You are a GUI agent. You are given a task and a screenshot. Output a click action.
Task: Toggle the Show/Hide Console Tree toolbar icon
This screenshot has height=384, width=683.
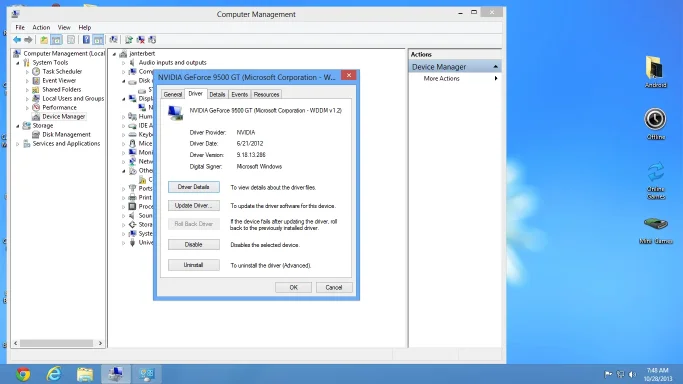point(57,40)
